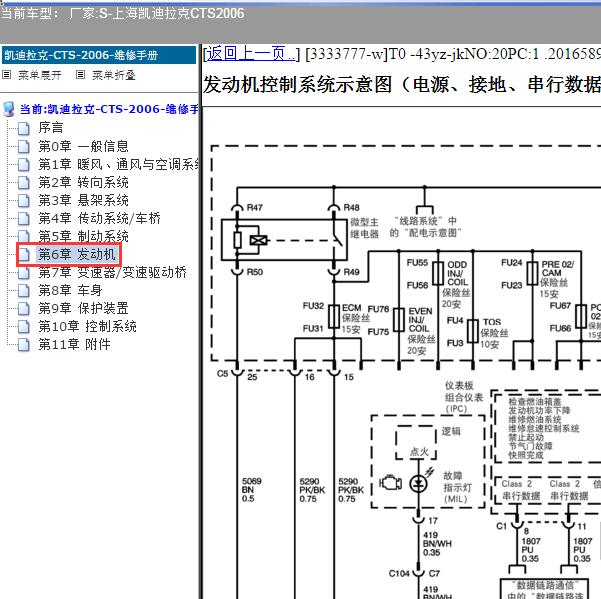Click the EVEN INJ/COIL fuse label
This screenshot has width=601, height=599.
[420, 331]
